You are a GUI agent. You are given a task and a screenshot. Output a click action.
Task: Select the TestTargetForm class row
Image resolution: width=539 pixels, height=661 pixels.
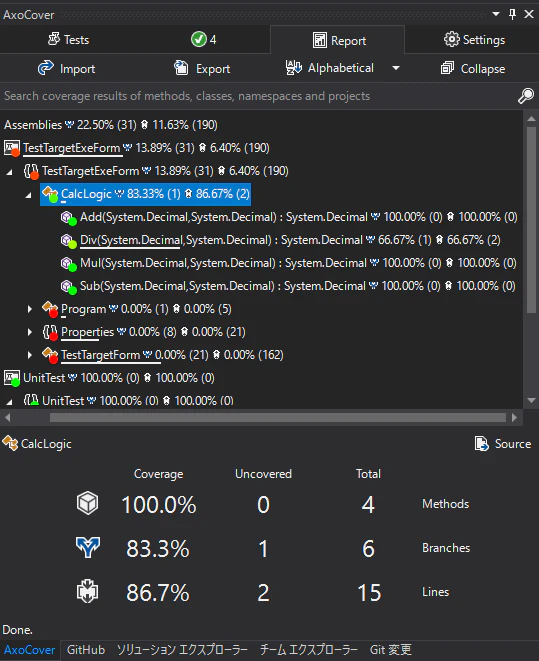(x=163, y=355)
